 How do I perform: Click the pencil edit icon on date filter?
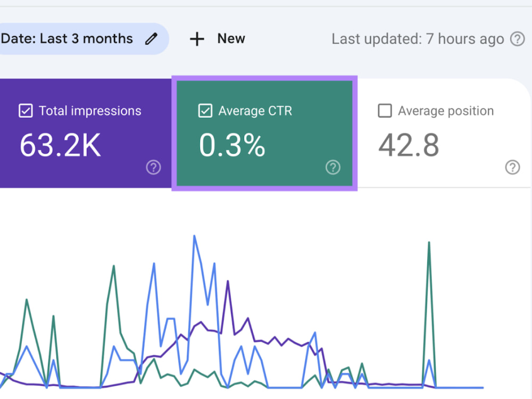[151, 39]
